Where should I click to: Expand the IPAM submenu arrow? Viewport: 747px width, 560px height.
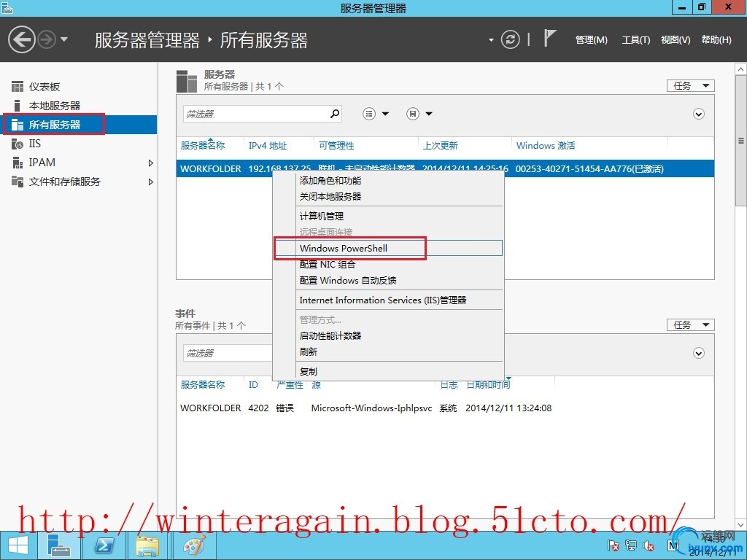[x=150, y=163]
